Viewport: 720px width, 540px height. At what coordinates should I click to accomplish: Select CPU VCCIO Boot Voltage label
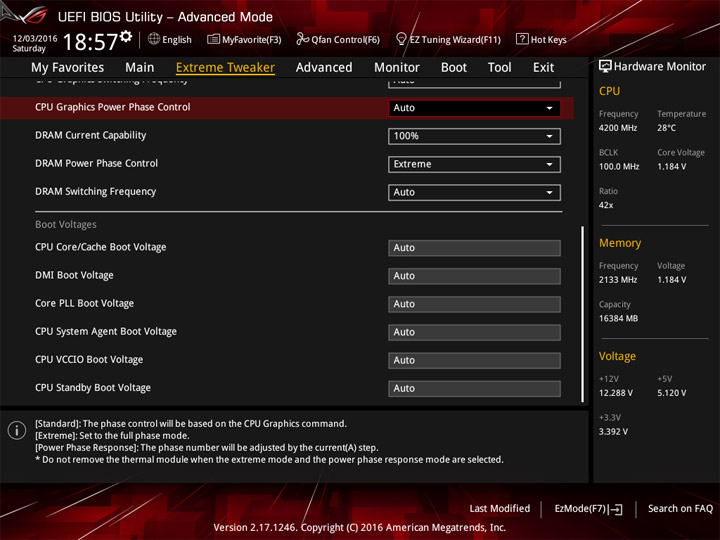(89, 360)
